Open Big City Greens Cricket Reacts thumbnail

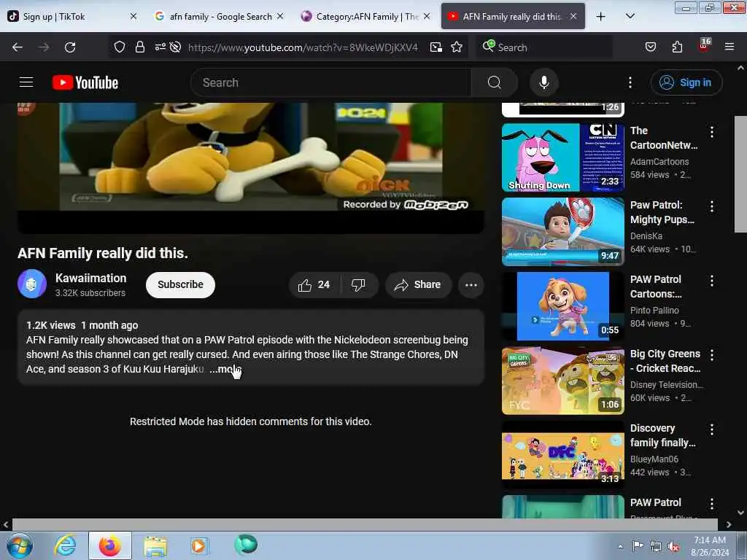tap(562, 381)
